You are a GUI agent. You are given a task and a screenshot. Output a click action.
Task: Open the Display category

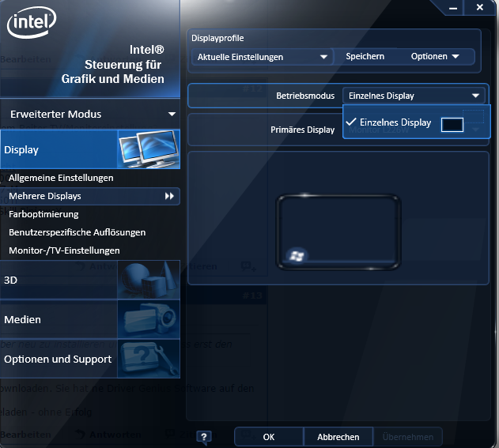pyautogui.click(x=90, y=149)
